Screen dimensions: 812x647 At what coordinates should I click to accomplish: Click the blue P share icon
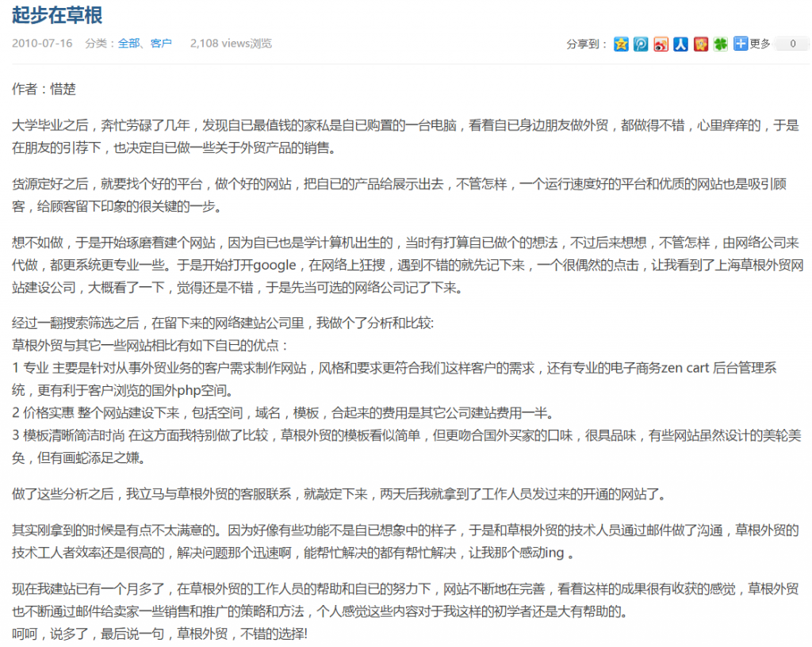(641, 44)
